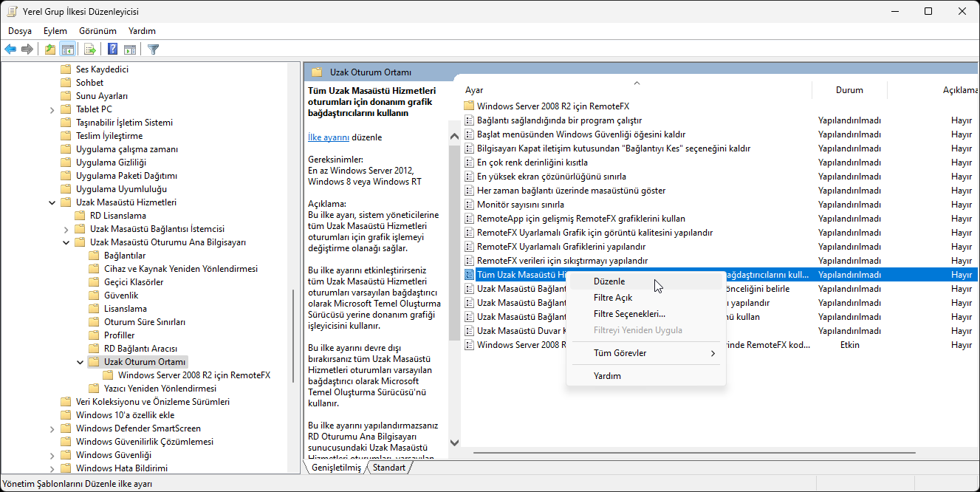Open the Windows Server 2008 R2 için RemoteFX folder in list
The height and width of the screenshot is (492, 980).
[552, 106]
